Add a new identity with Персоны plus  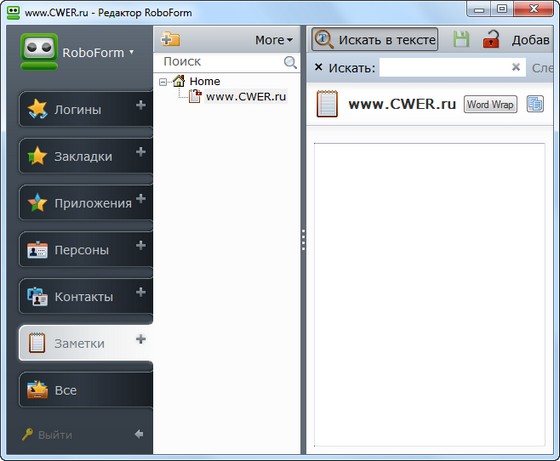[141, 245]
